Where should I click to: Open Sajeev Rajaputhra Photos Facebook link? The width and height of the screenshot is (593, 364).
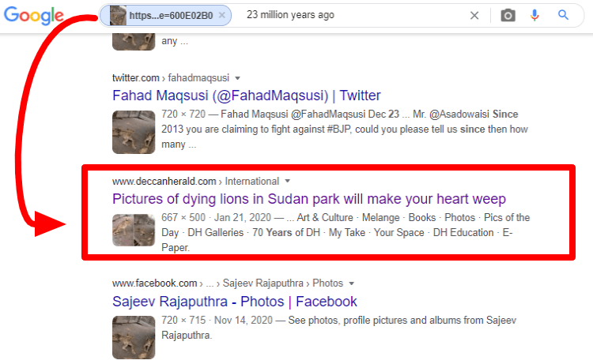pos(235,301)
